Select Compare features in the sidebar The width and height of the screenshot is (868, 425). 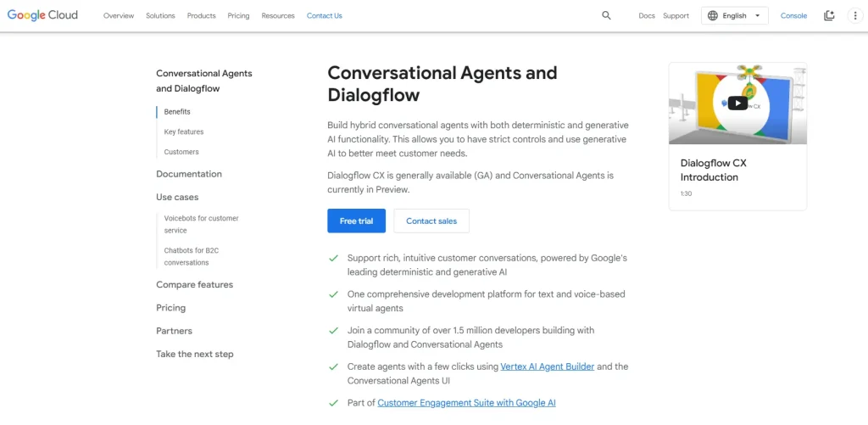(195, 284)
